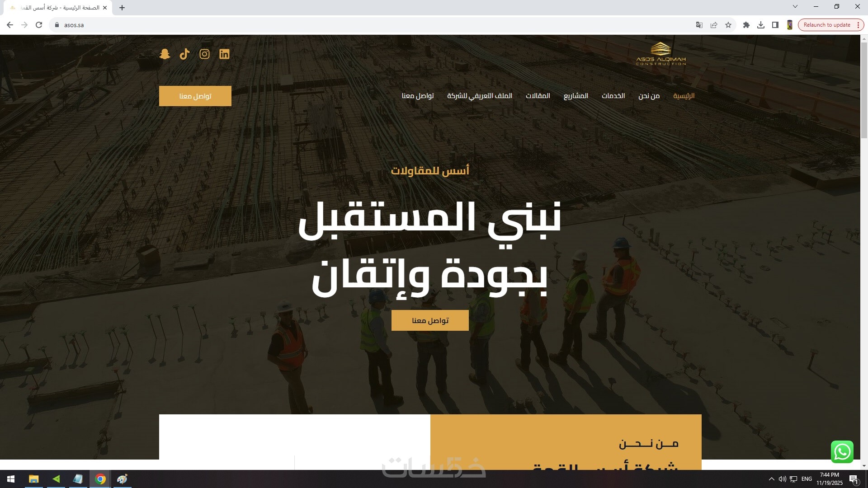Open Chrome three-dot menu
868x488 pixels.
tap(858, 25)
